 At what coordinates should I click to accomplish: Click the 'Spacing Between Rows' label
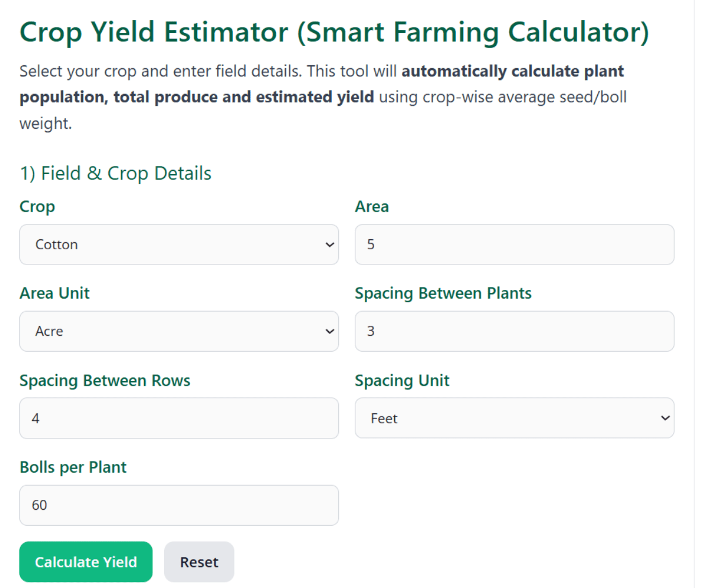105,380
